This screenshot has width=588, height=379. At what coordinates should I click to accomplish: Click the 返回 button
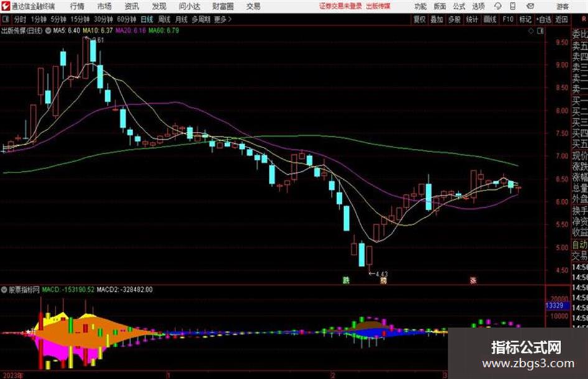tap(561, 19)
